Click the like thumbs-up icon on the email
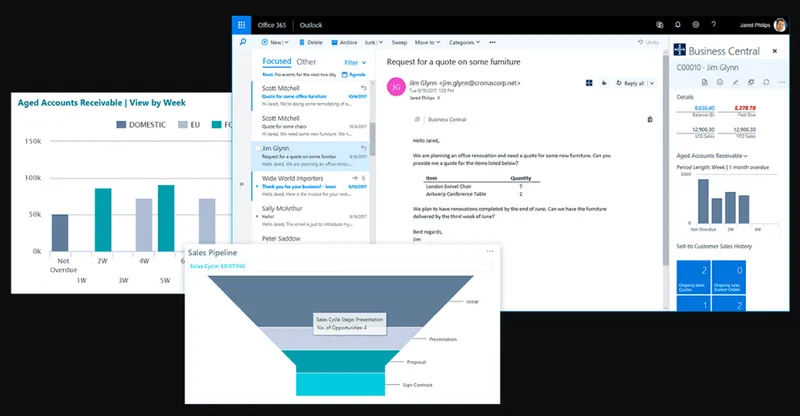The image size is (800, 416). coord(604,83)
